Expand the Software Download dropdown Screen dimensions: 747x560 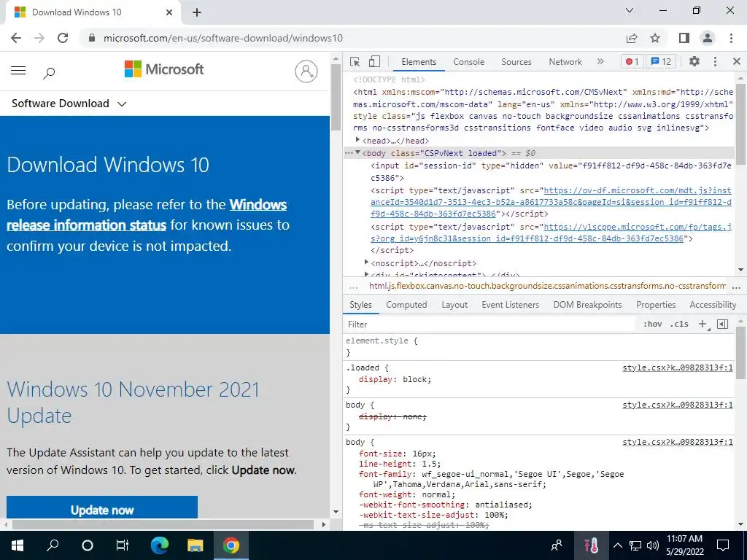click(x=69, y=104)
